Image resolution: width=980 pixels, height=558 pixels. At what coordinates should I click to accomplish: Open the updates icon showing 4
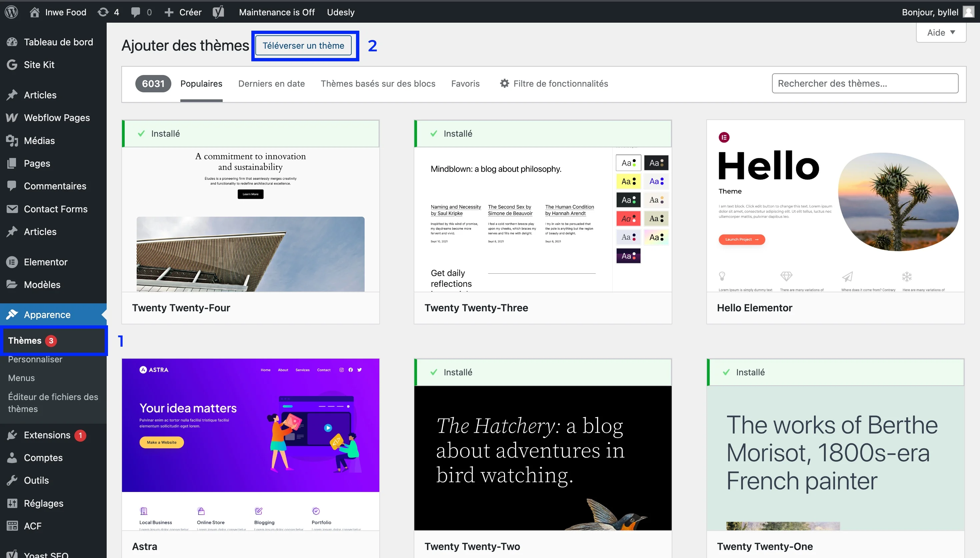pyautogui.click(x=103, y=12)
